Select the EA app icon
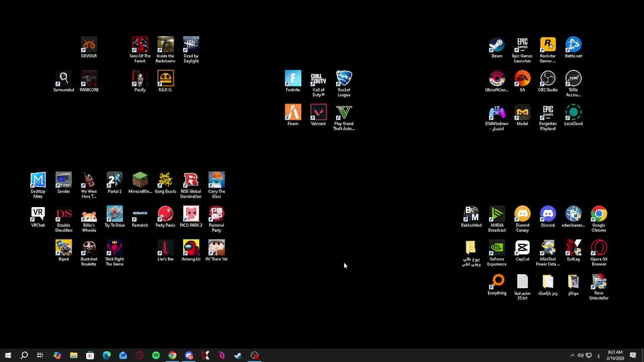Screen dimensions: 644x362 tap(522, 81)
